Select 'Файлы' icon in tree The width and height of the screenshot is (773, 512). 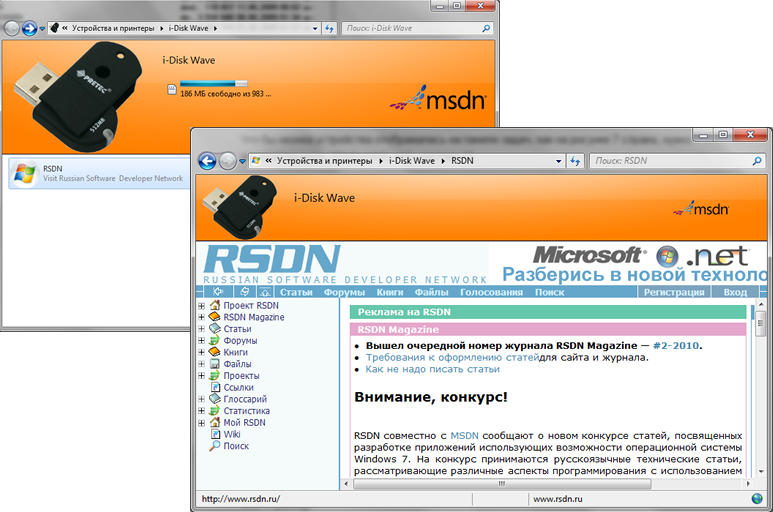tap(214, 364)
